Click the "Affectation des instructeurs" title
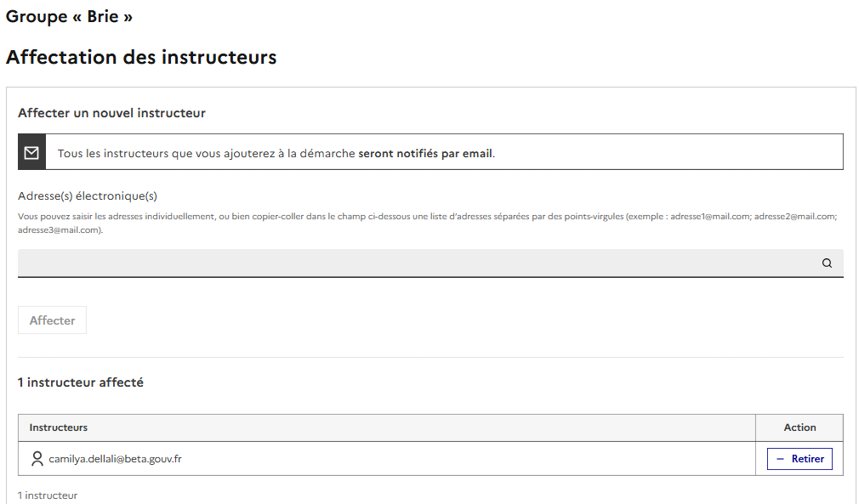The image size is (859, 504). click(141, 58)
